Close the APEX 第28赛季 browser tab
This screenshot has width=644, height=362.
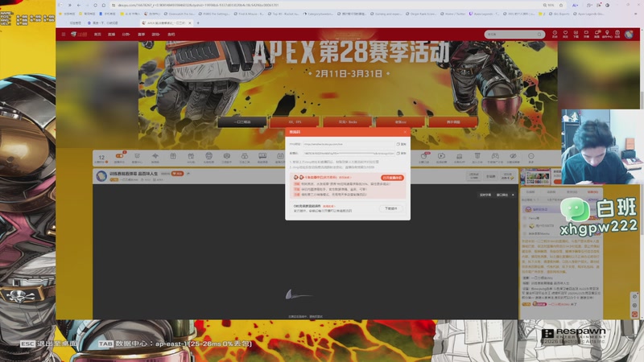[x=189, y=23]
